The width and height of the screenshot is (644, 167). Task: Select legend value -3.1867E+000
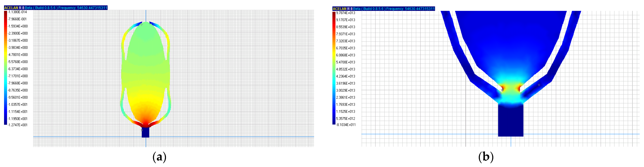[18, 40]
